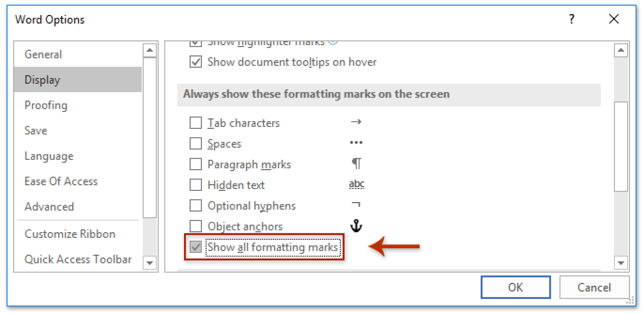Uncheck Show all formatting marks
644x314 pixels.
coord(195,248)
